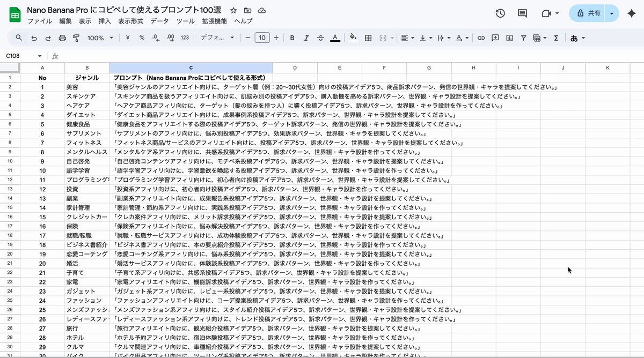
Task: Open the 拡張機能 menu
Action: 214,21
